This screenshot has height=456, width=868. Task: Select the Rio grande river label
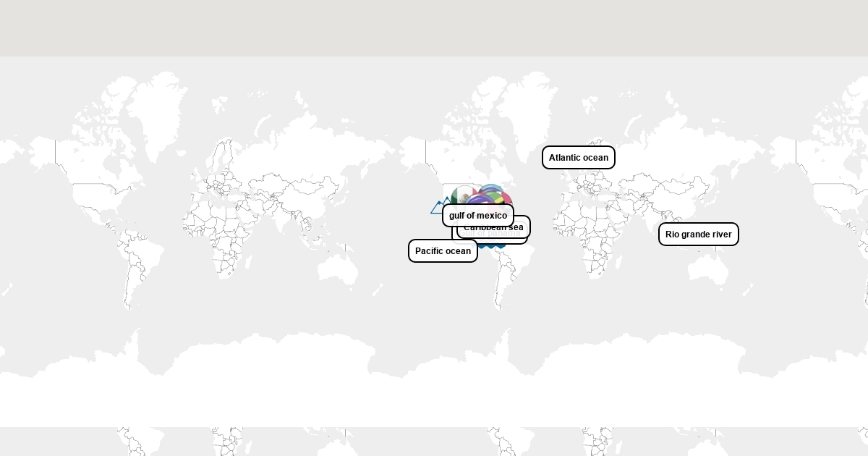(698, 235)
